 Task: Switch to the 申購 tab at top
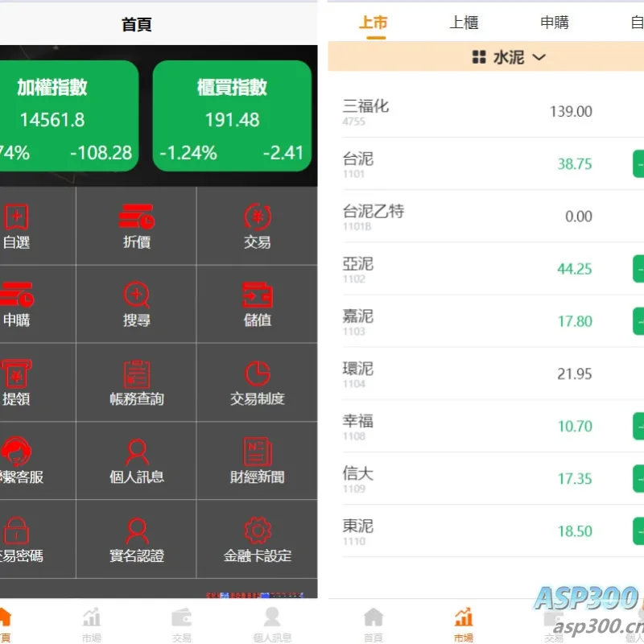coord(555,23)
